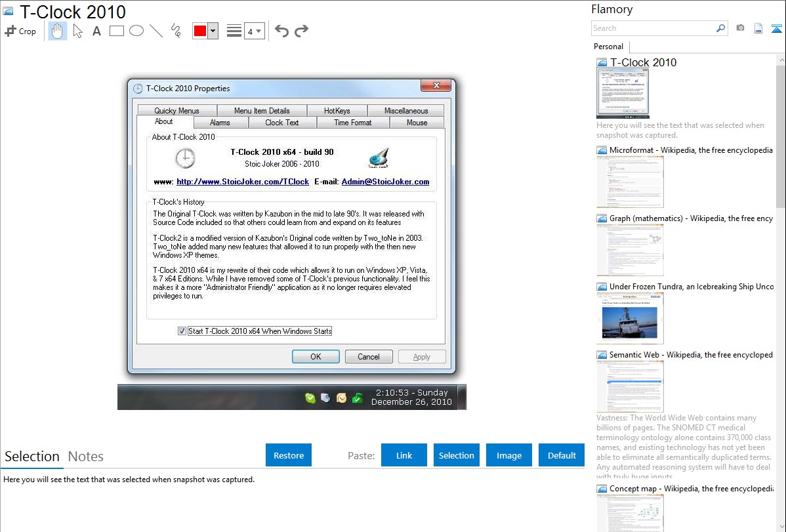Select the ellipse shape tool

(x=136, y=31)
